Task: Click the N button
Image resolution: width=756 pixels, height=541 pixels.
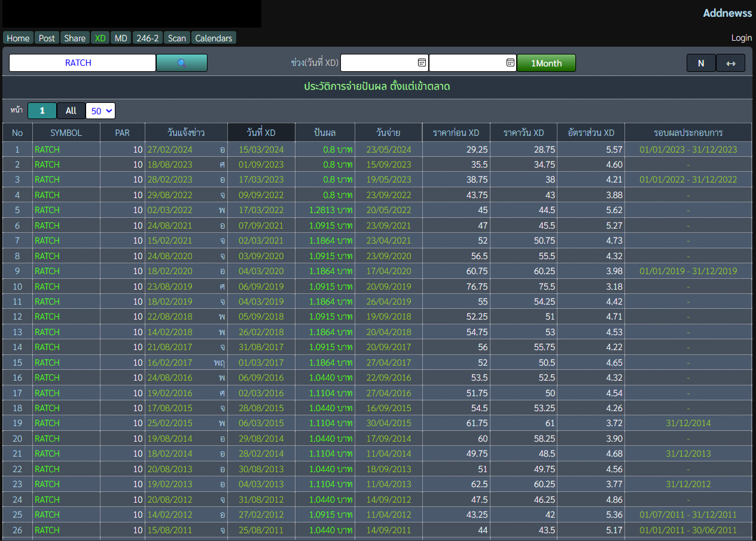Action: pos(701,63)
